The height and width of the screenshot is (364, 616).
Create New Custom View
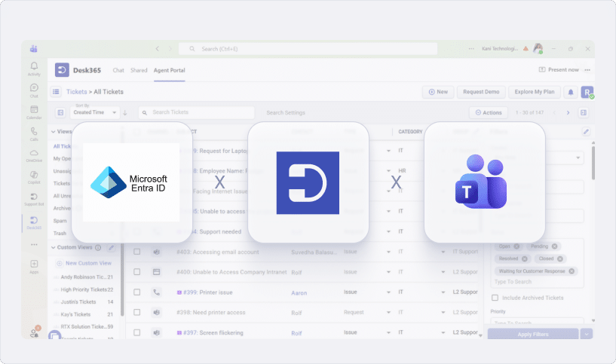point(84,263)
